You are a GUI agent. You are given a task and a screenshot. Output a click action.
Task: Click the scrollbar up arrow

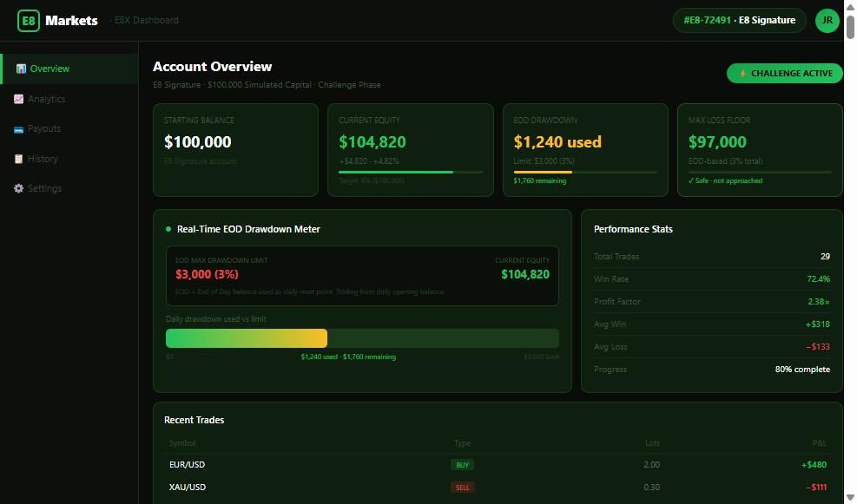pyautogui.click(x=850, y=6)
